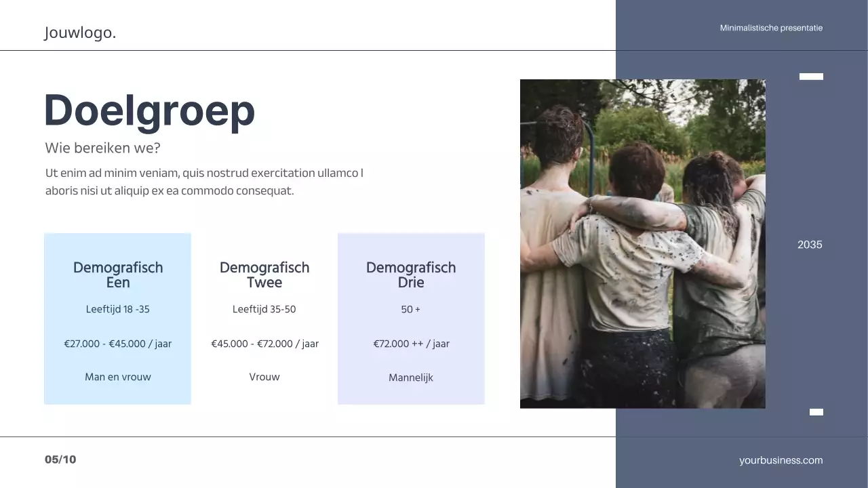Select the white marker icon near top right
The width and height of the screenshot is (868, 488).
[x=811, y=77]
